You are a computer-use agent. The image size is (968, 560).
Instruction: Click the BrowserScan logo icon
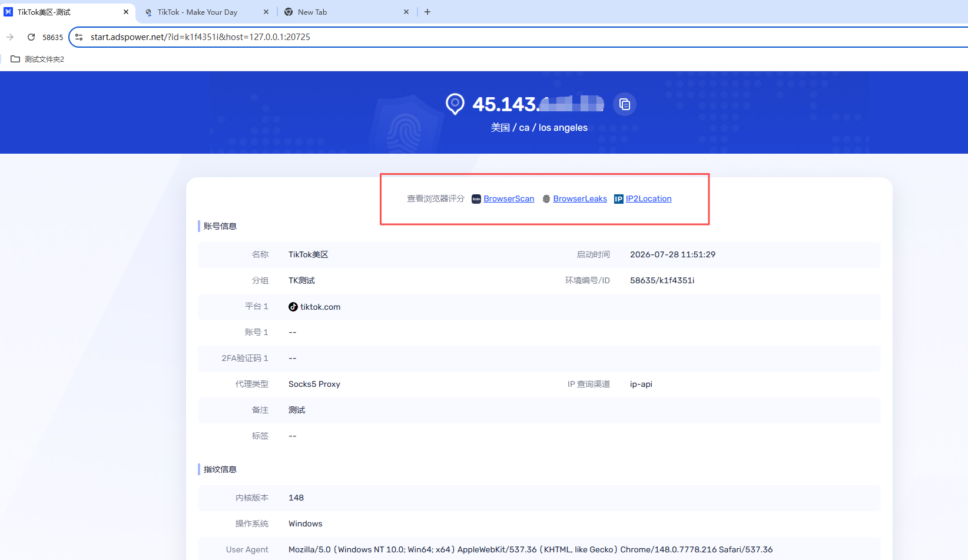point(476,199)
